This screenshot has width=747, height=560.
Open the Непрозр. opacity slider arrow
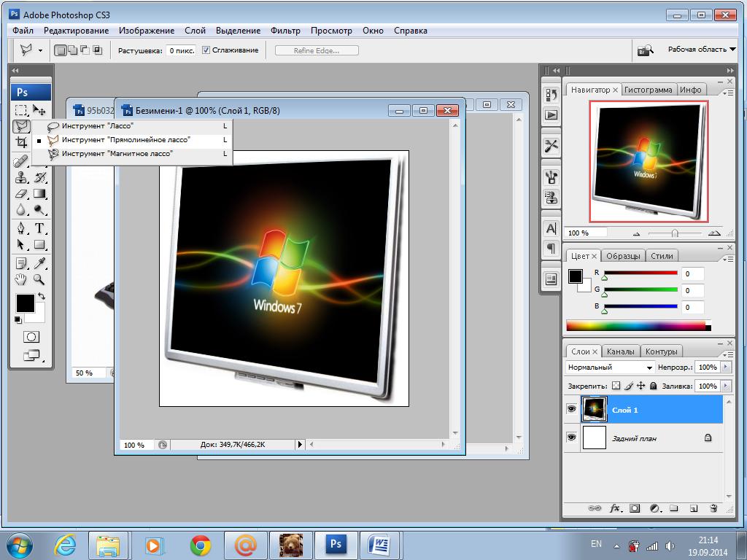[x=726, y=367]
